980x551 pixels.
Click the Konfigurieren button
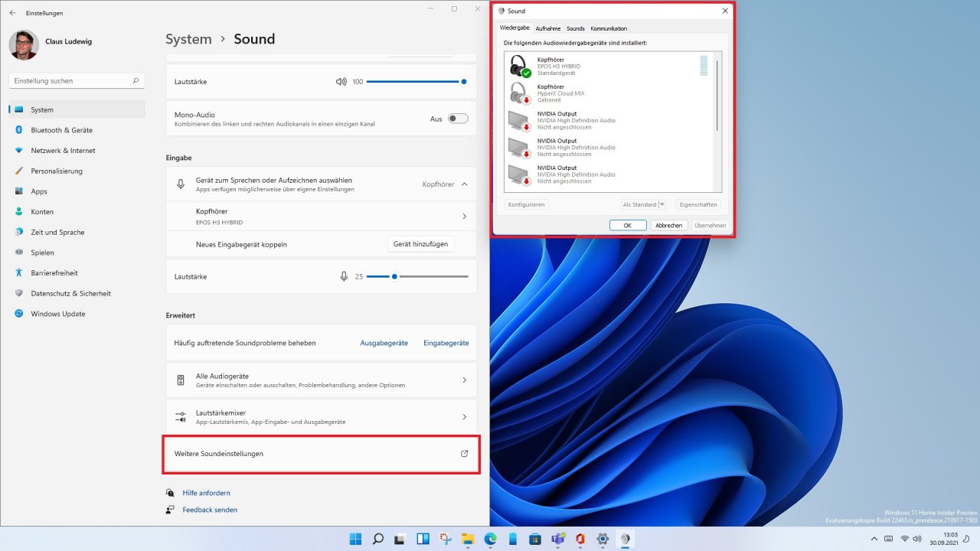point(526,204)
